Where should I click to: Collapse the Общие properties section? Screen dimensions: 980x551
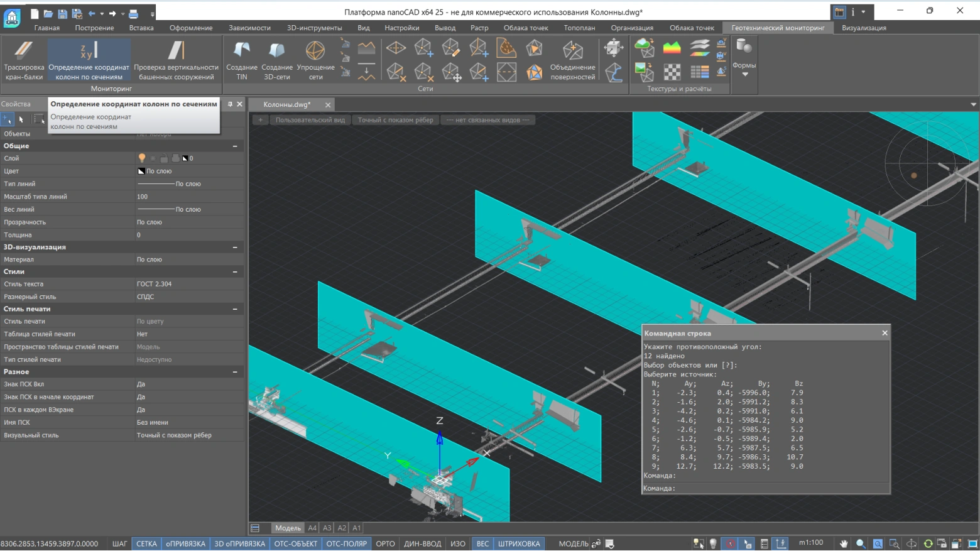(x=235, y=146)
